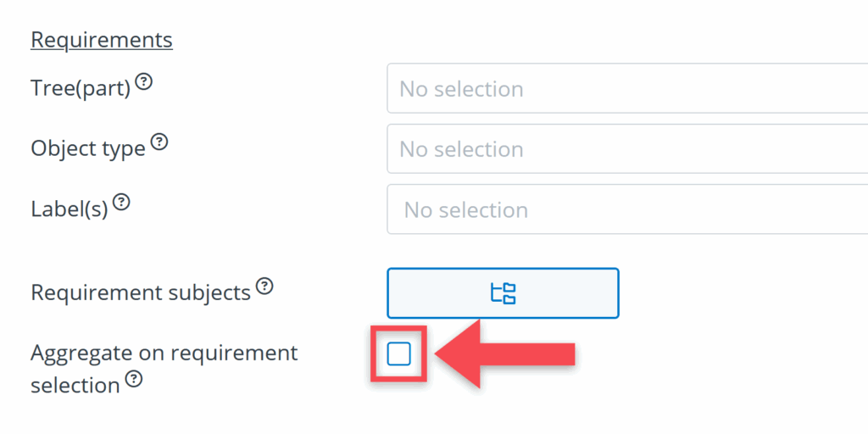Open the Tree(part) selection dropdown
868x434 pixels.
[x=627, y=88]
